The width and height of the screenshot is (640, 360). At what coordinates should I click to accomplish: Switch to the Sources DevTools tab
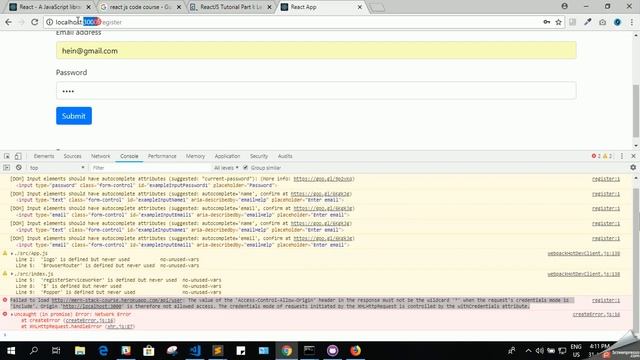(73, 156)
